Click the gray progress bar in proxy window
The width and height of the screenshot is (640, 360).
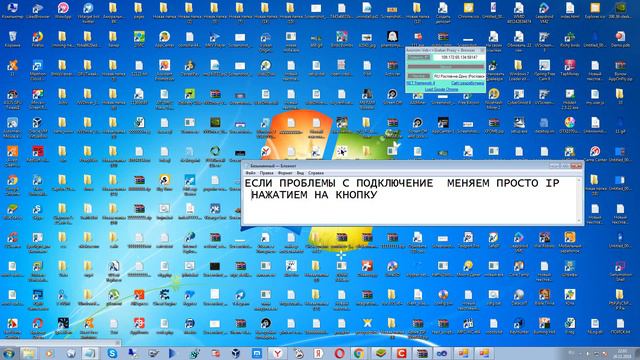coord(446,67)
